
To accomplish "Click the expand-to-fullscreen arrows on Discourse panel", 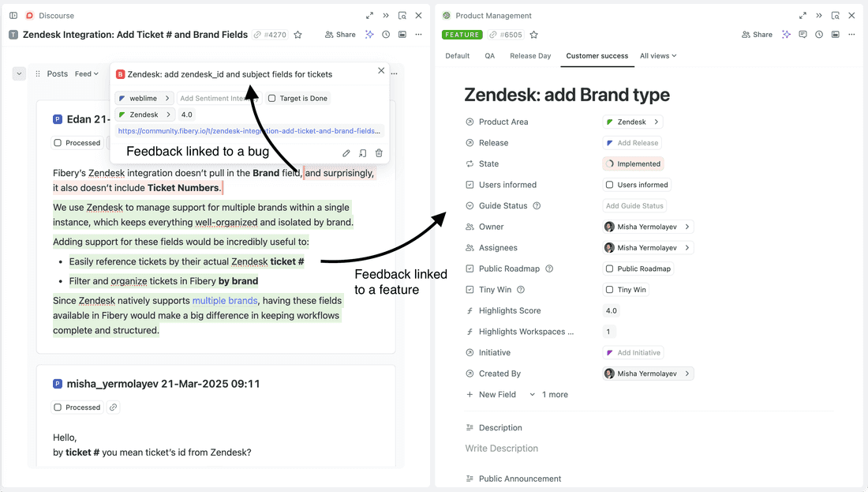I will pyautogui.click(x=369, y=14).
